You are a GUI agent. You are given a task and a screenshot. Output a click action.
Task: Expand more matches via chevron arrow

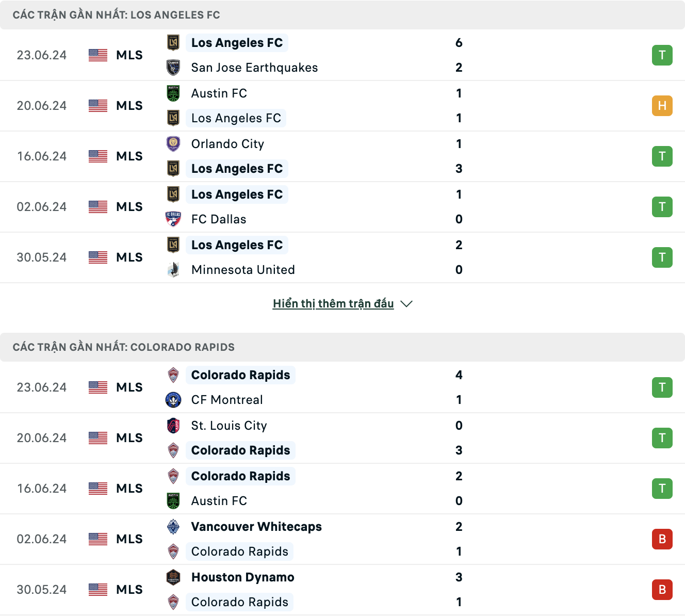click(406, 304)
